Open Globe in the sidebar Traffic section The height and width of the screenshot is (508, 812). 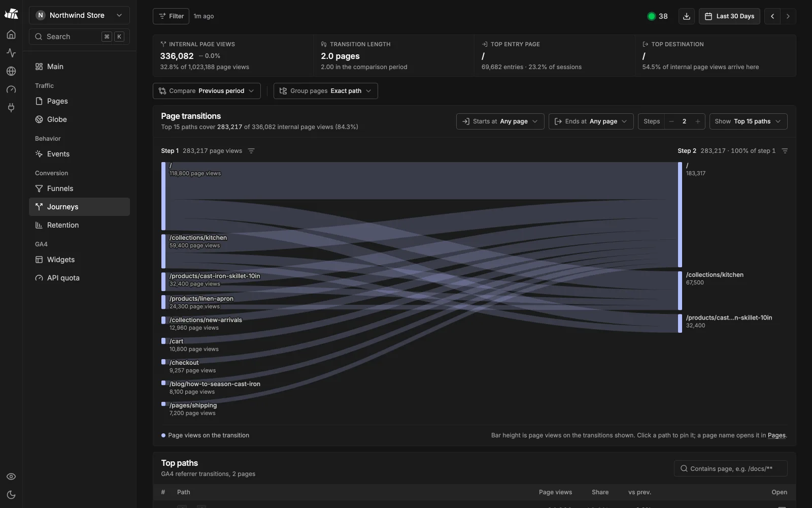[79, 119]
